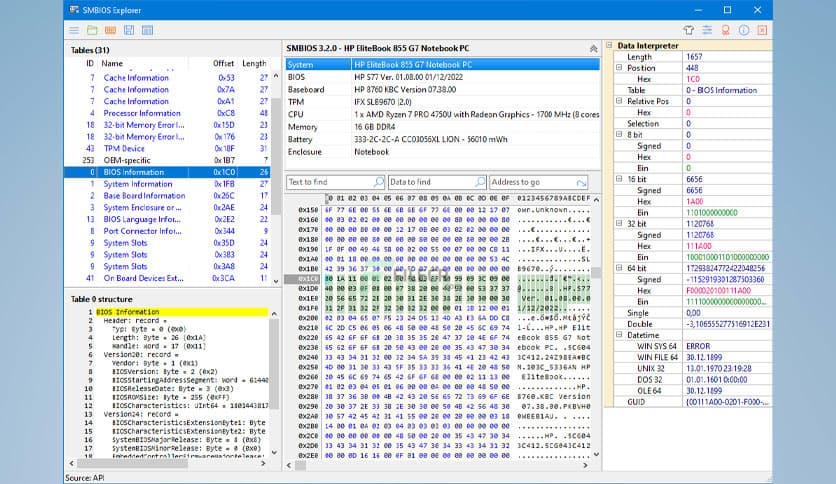Click the save (floppy disk) toolbar icon
The height and width of the screenshot is (484, 836).
(x=129, y=30)
